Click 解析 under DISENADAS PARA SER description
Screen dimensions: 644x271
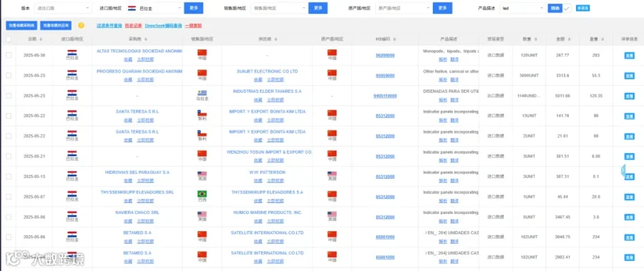click(442, 100)
